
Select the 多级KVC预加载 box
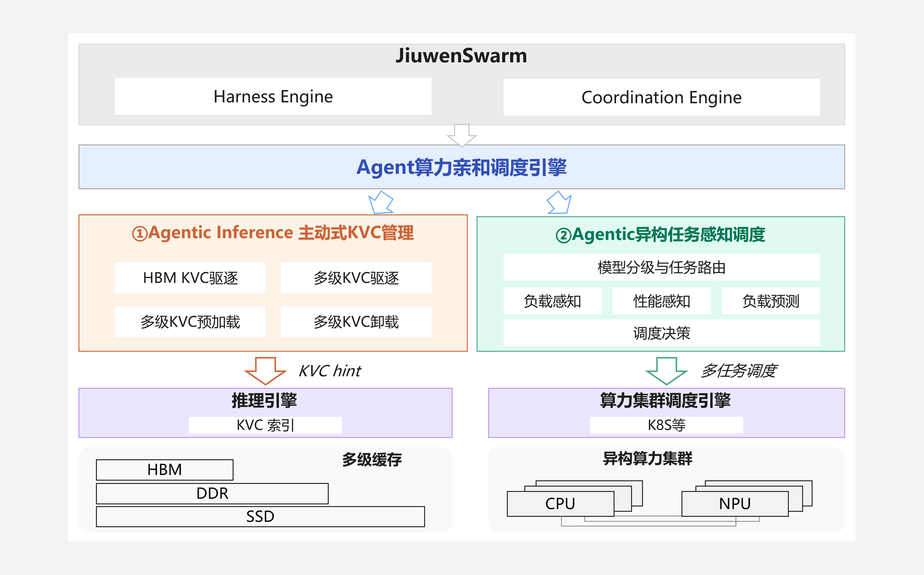(190, 322)
